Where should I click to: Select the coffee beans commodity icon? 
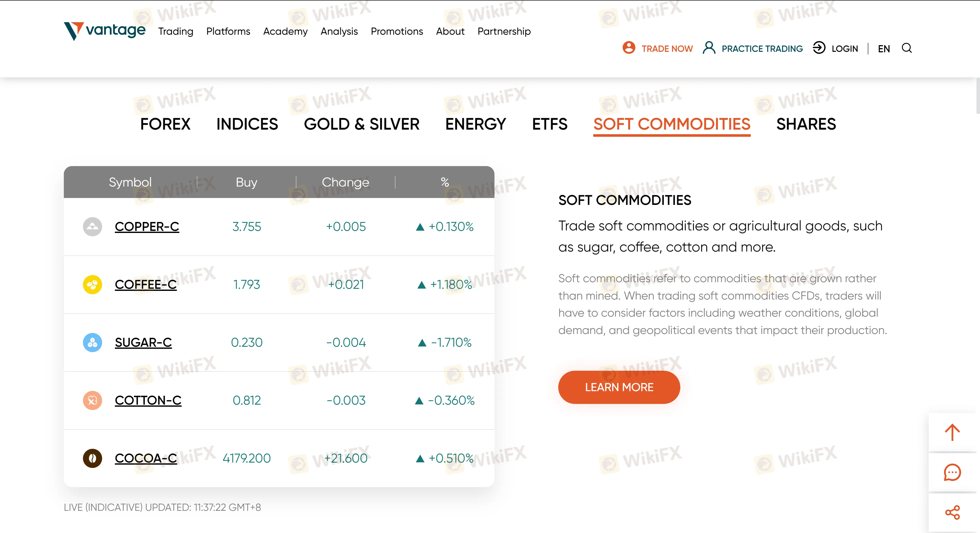[x=92, y=284]
